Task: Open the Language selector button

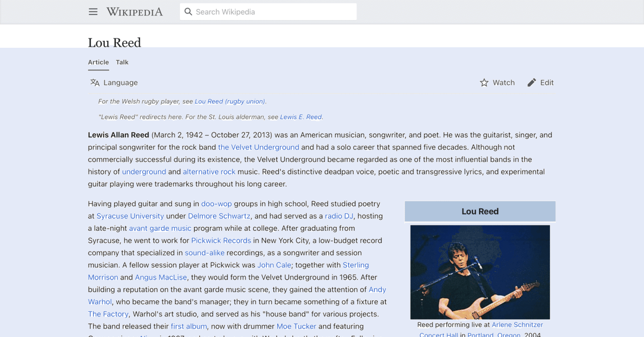Action: click(x=114, y=82)
